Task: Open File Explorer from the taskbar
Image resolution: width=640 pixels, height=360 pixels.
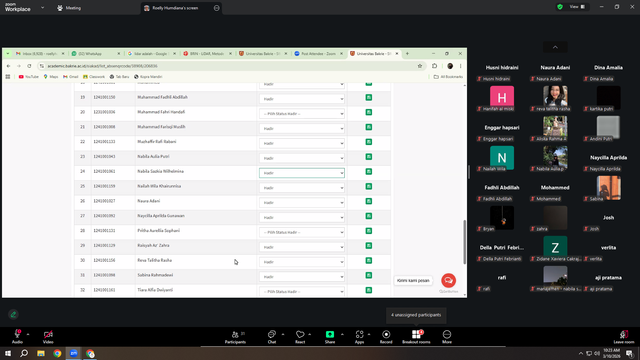Action: 41,353
